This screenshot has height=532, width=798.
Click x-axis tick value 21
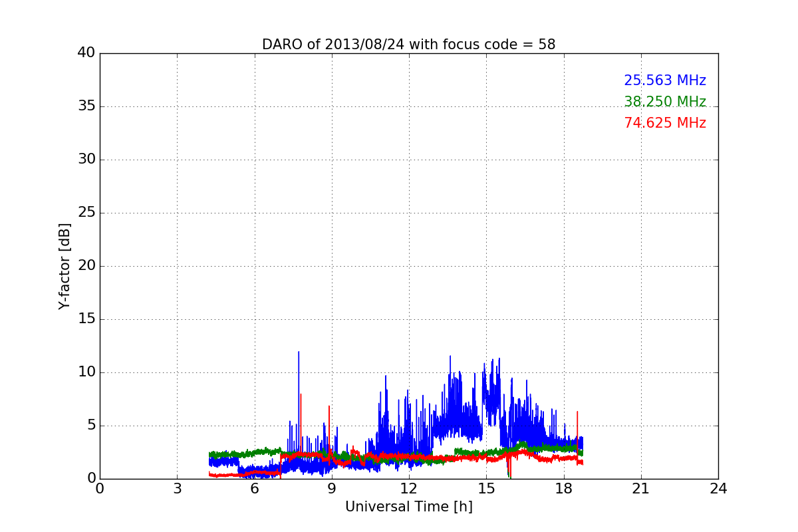click(641, 489)
